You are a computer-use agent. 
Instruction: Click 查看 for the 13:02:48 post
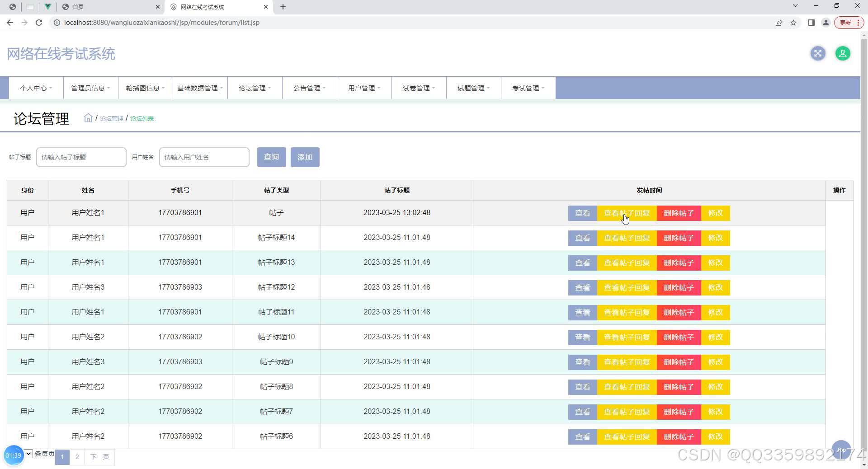coord(582,213)
